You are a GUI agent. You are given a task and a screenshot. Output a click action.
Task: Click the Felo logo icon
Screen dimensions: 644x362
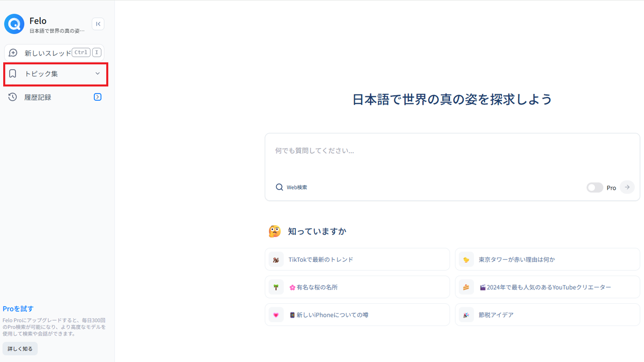click(x=14, y=24)
